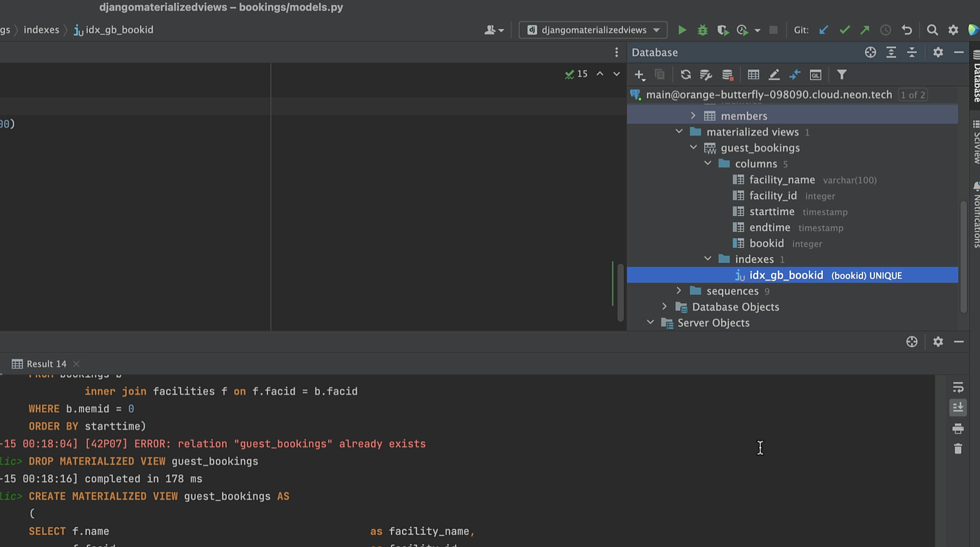
Task: Open table editor grid icon
Action: [x=753, y=75]
